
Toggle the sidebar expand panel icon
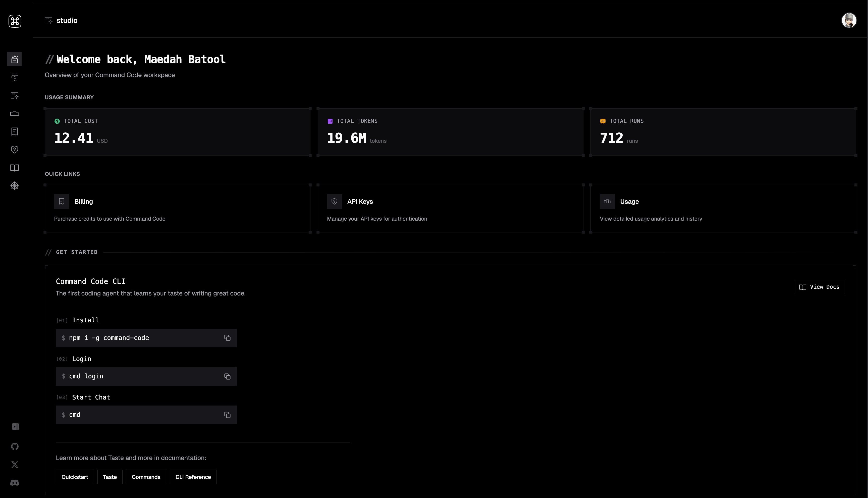point(15,426)
